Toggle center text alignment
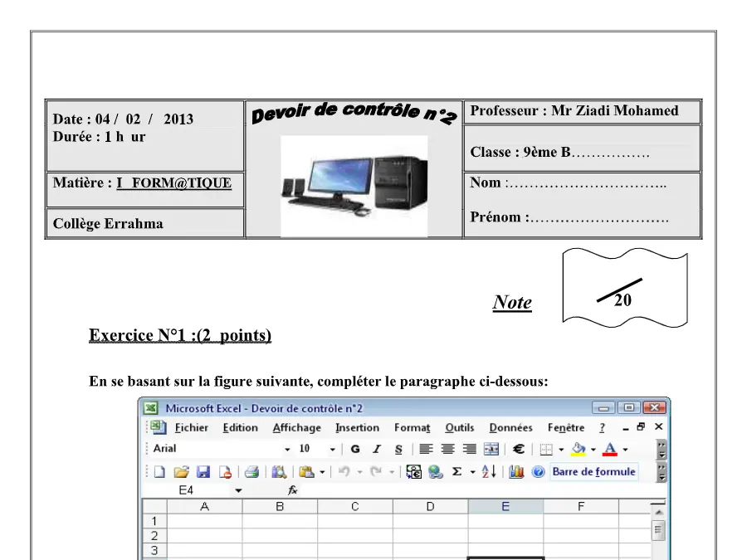This screenshot has height=560, width=747. (x=448, y=449)
